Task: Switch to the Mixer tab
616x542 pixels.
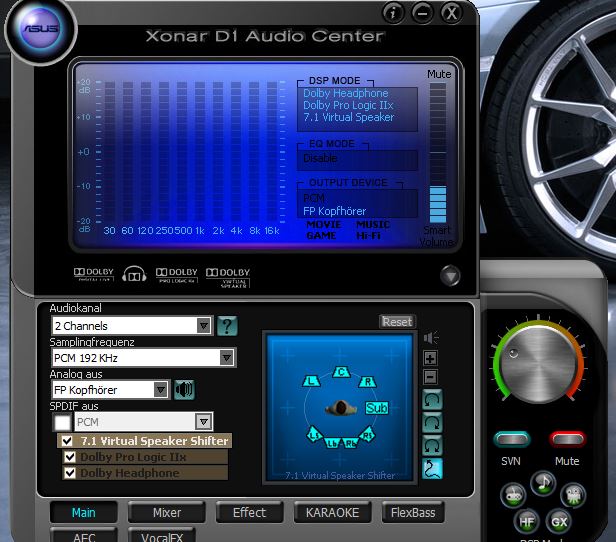Action: [x=167, y=513]
